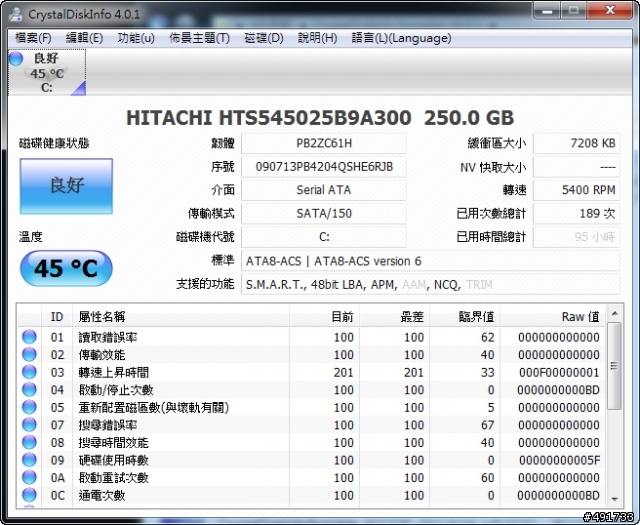Click the NV cache size field
The width and height of the screenshot is (640, 525).
[576, 167]
